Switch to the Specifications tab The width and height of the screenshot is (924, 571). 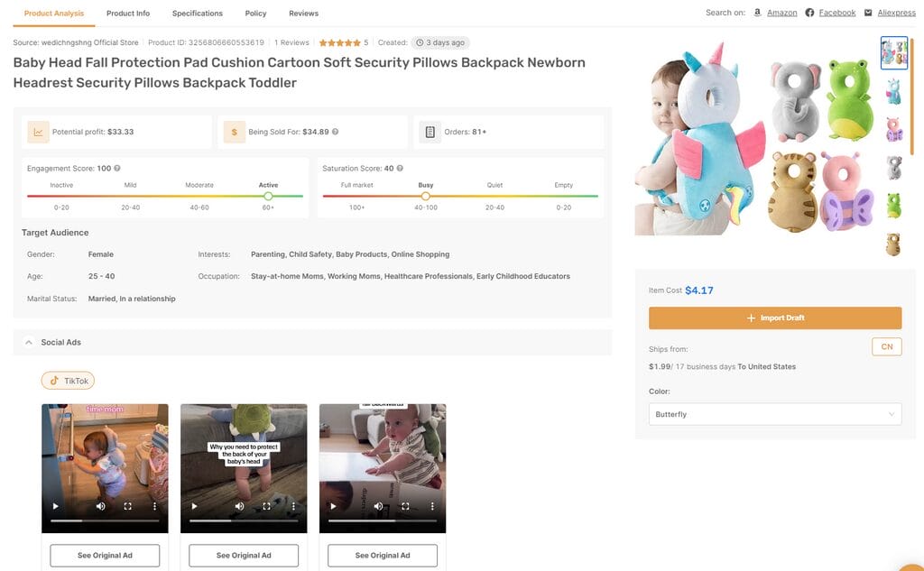tap(197, 14)
